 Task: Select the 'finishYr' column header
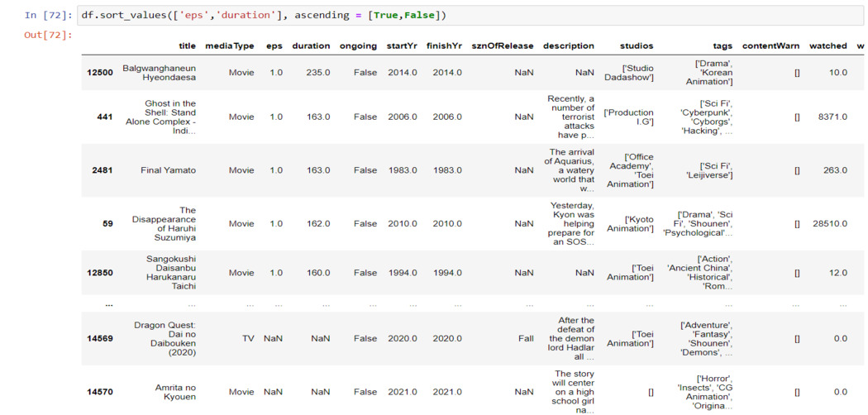[444, 46]
